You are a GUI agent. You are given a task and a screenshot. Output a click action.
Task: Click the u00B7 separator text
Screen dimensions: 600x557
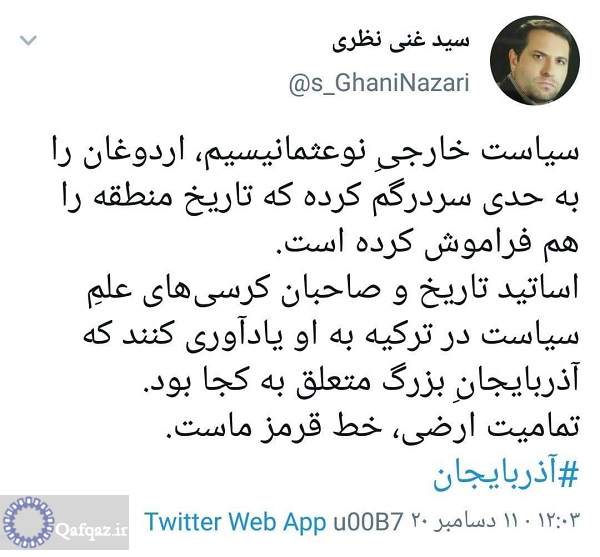click(x=368, y=521)
